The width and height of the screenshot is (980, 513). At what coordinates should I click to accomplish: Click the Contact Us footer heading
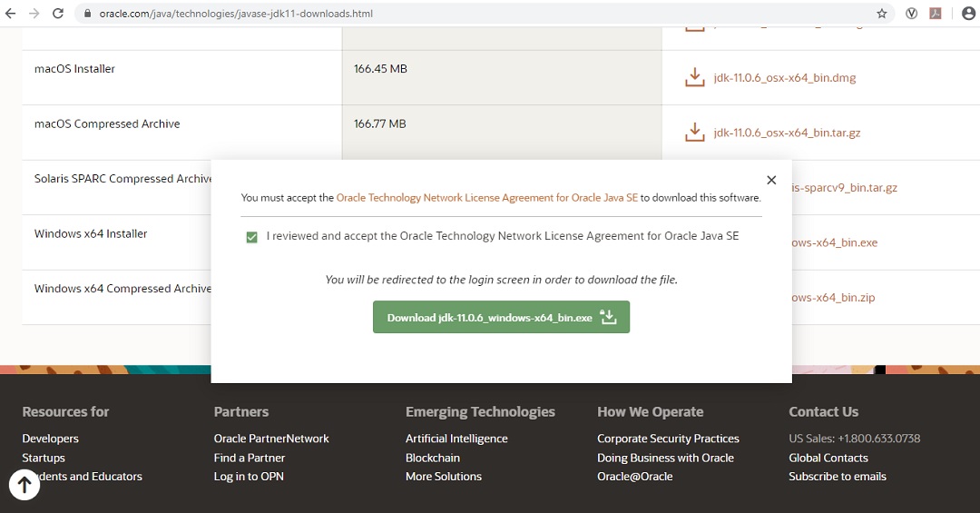[823, 411]
